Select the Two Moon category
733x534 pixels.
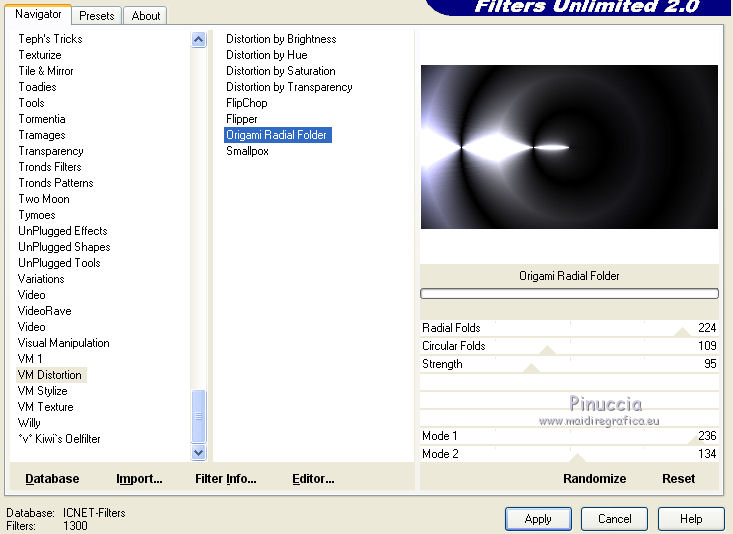coord(44,199)
